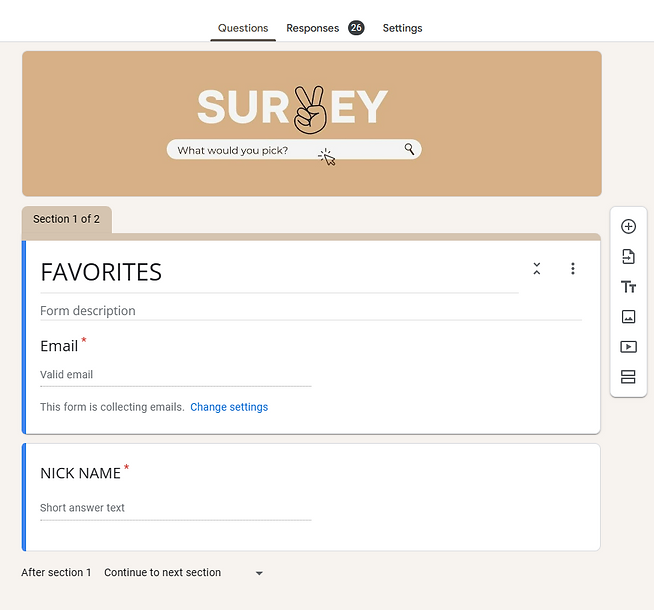This screenshot has height=610, width=654.
Task: Click the Form description field
Action: (x=311, y=311)
